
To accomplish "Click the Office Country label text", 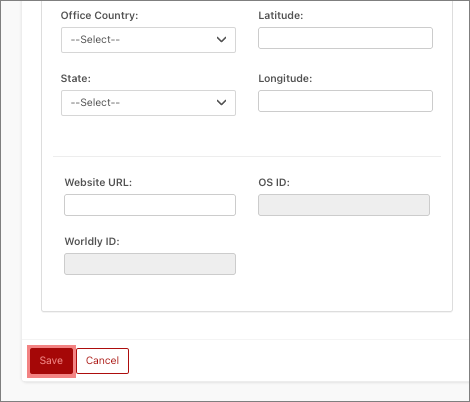I will coord(99,16).
